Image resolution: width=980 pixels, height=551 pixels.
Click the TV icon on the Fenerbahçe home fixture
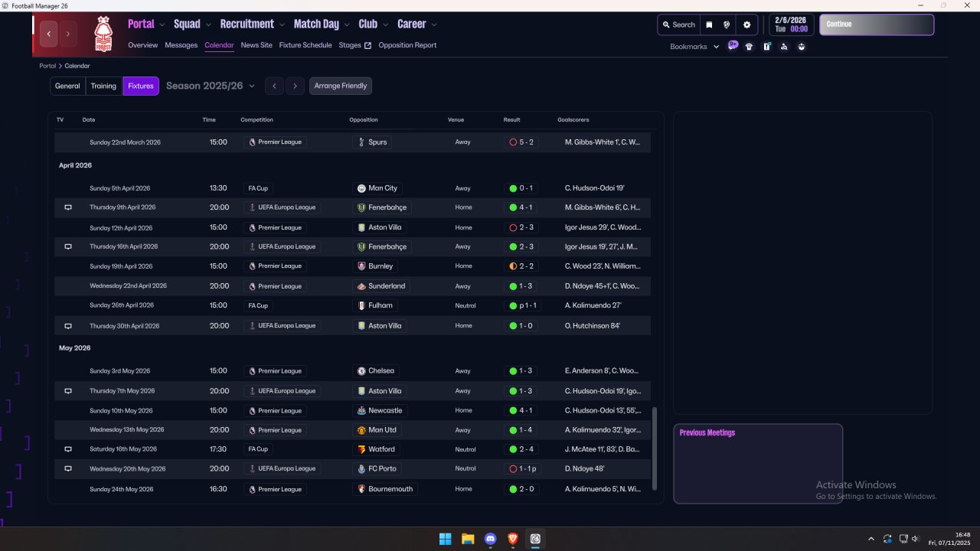coord(67,207)
